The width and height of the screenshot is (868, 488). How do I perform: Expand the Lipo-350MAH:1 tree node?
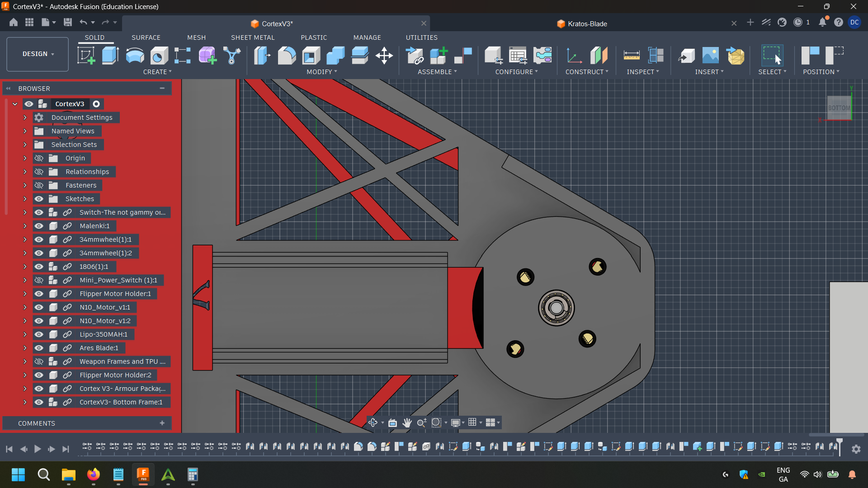pos(25,334)
